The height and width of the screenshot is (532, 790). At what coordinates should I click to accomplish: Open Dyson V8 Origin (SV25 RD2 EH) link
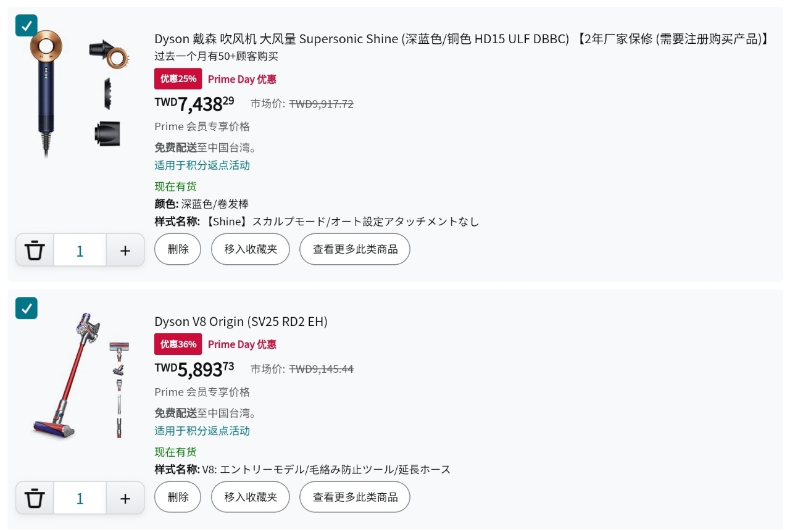[241, 322]
